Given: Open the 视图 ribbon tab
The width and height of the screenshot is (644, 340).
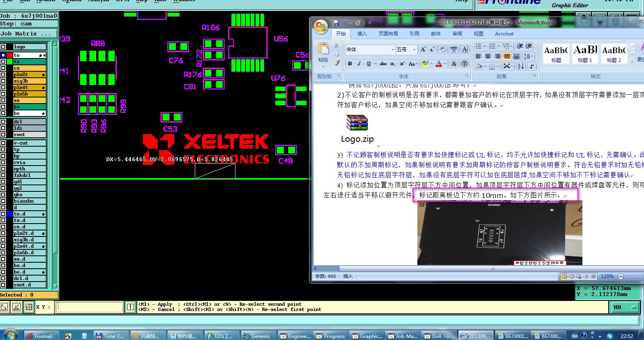Looking at the screenshot, I should pos(478,34).
